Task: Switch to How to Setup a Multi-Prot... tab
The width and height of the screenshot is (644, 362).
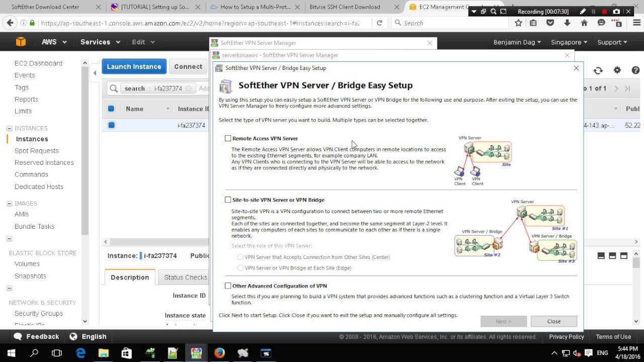Action: 255,7
